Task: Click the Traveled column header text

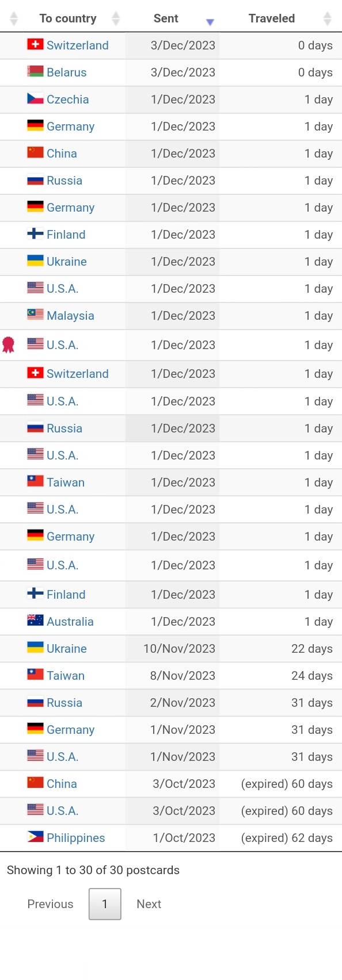Action: pos(272,18)
